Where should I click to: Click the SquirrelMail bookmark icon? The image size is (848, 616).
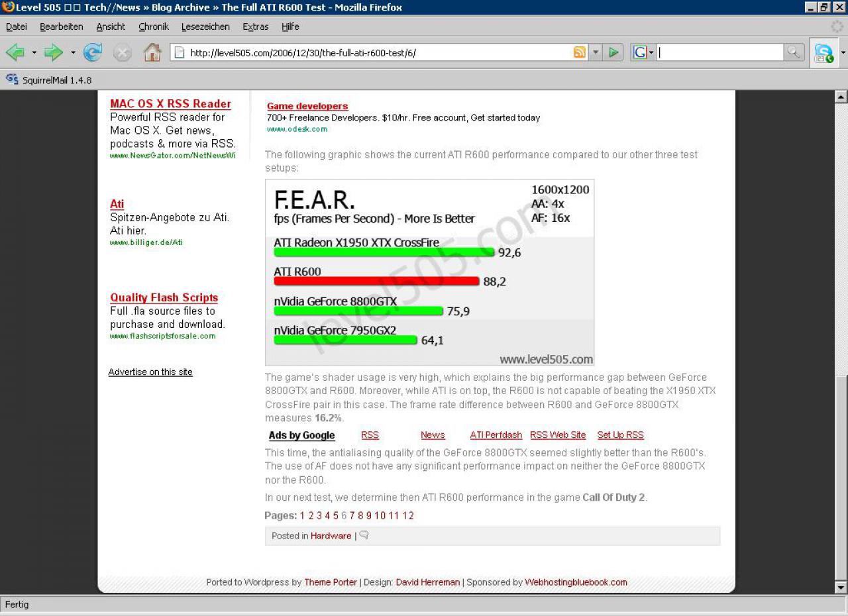[12, 79]
